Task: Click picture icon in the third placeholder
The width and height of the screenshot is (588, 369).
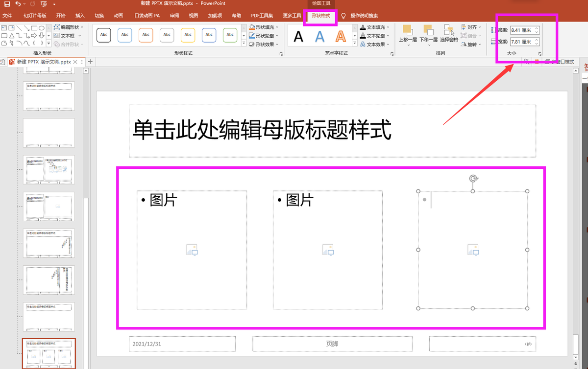Action: coord(473,251)
